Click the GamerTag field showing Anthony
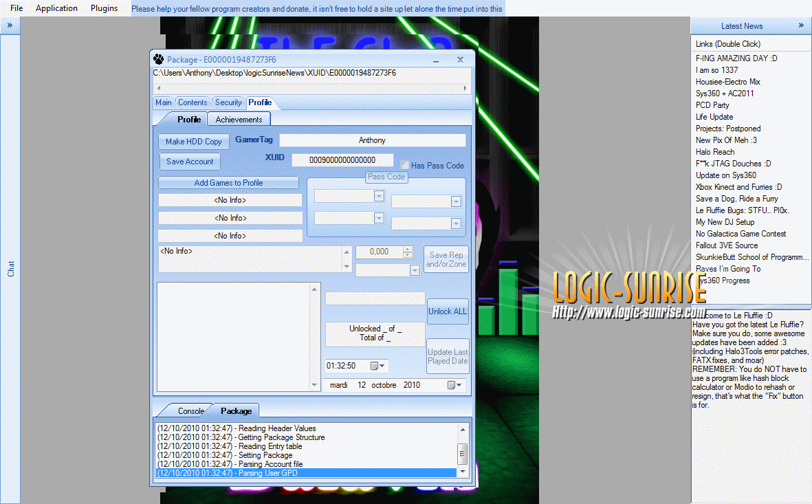Image resolution: width=812 pixels, height=504 pixels. pyautogui.click(x=373, y=140)
